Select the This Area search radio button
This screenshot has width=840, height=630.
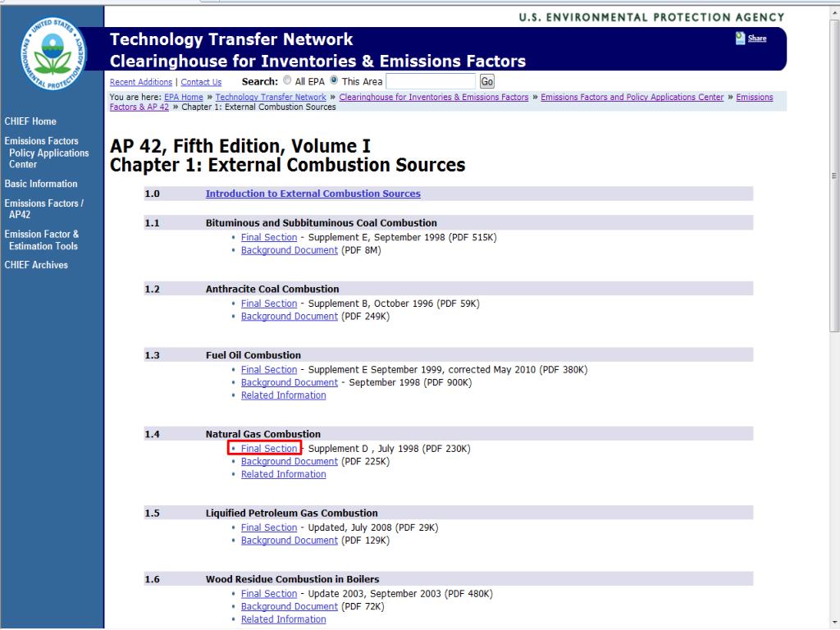pyautogui.click(x=334, y=80)
